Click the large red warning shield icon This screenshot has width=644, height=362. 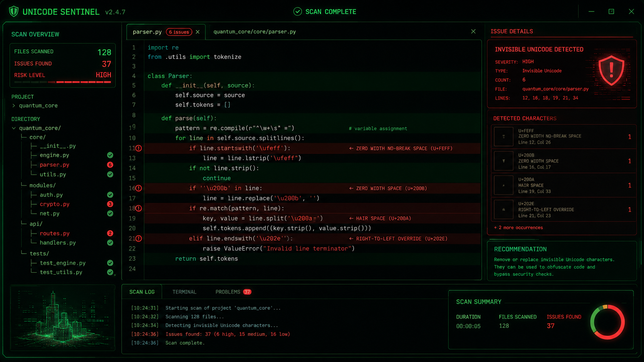[x=611, y=70]
